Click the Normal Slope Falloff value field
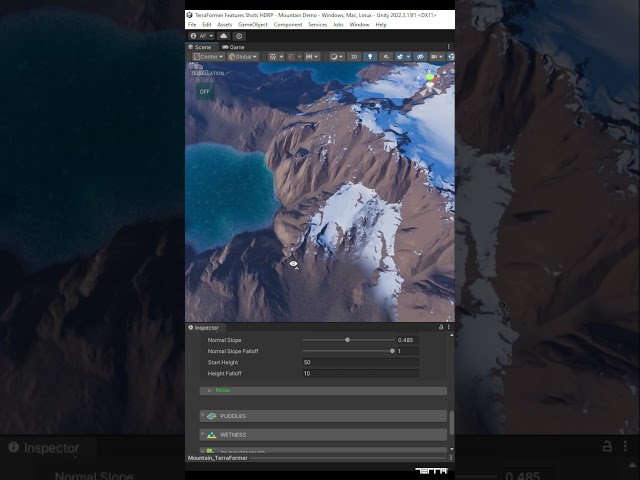This screenshot has height=480, width=640. tap(407, 351)
